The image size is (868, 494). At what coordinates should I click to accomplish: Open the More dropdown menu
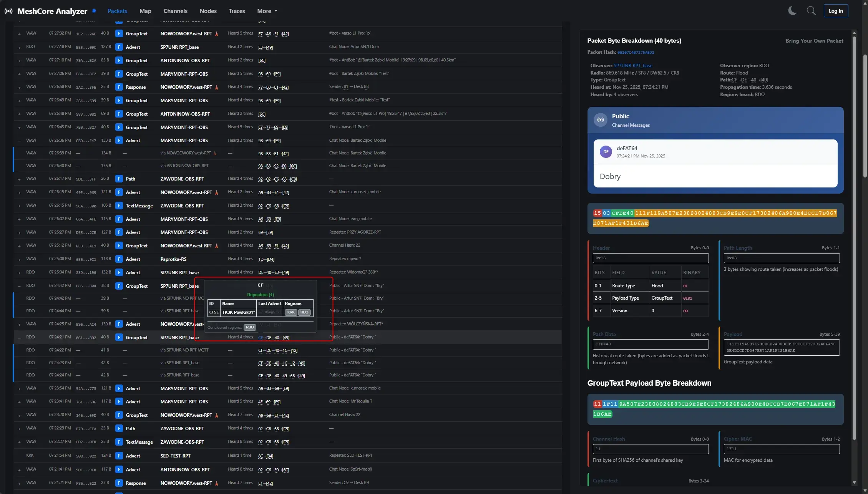(x=267, y=11)
